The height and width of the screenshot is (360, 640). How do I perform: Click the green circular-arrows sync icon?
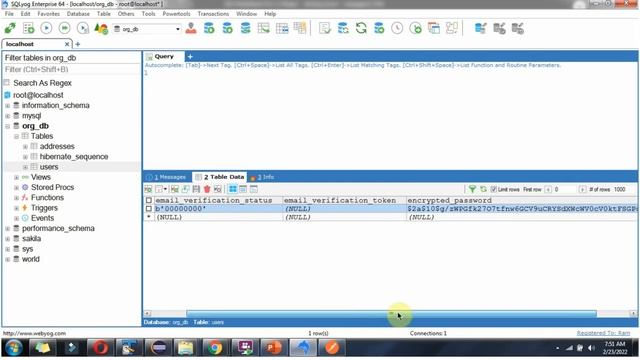tap(361, 28)
